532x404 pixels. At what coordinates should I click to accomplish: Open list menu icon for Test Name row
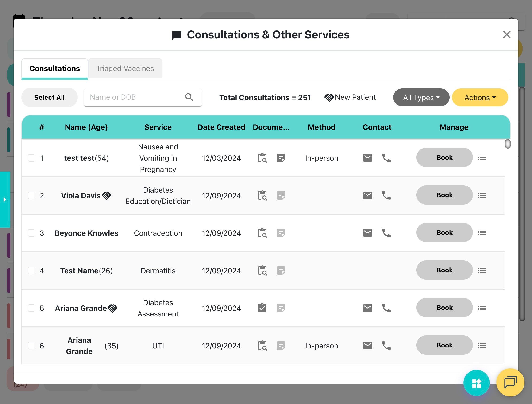(x=482, y=271)
